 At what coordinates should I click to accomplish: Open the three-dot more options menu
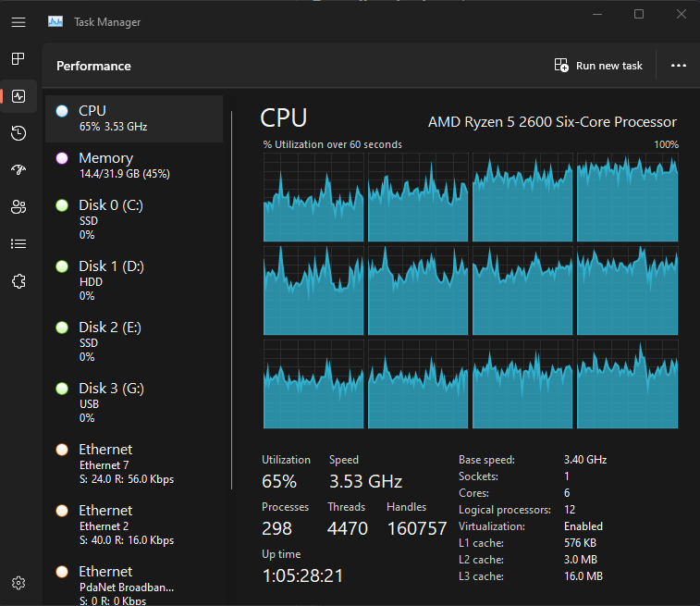678,66
